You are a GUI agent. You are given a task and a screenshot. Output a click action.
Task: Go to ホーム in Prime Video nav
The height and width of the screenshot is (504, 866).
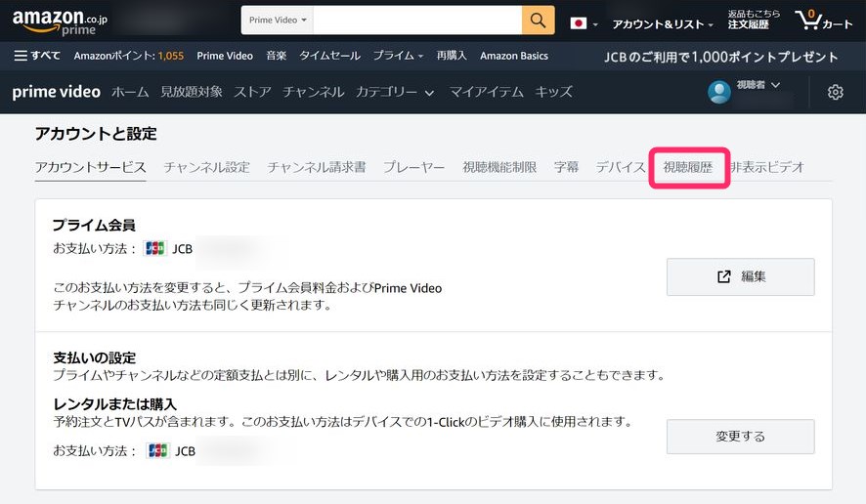click(x=130, y=92)
